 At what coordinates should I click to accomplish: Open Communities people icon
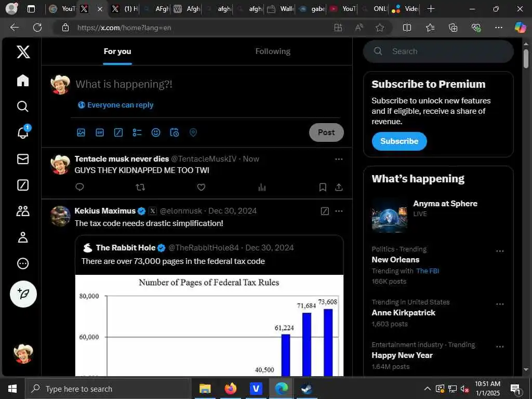pos(23,211)
